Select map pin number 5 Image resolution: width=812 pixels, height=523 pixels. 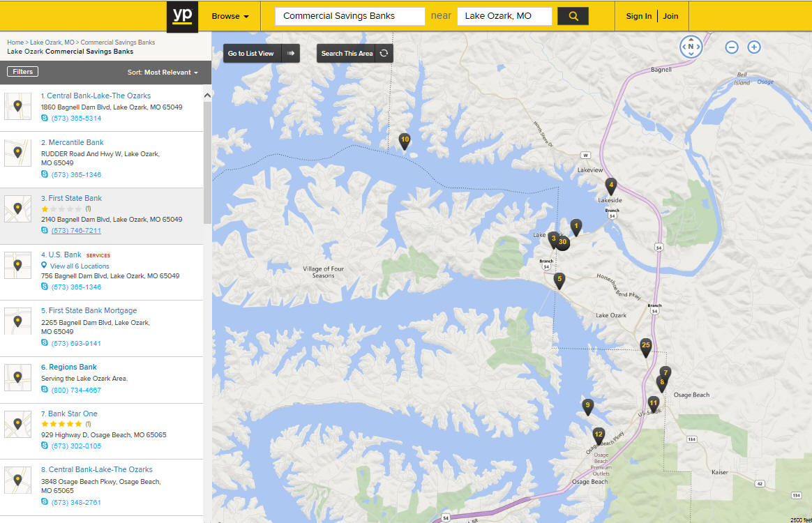[x=559, y=280]
